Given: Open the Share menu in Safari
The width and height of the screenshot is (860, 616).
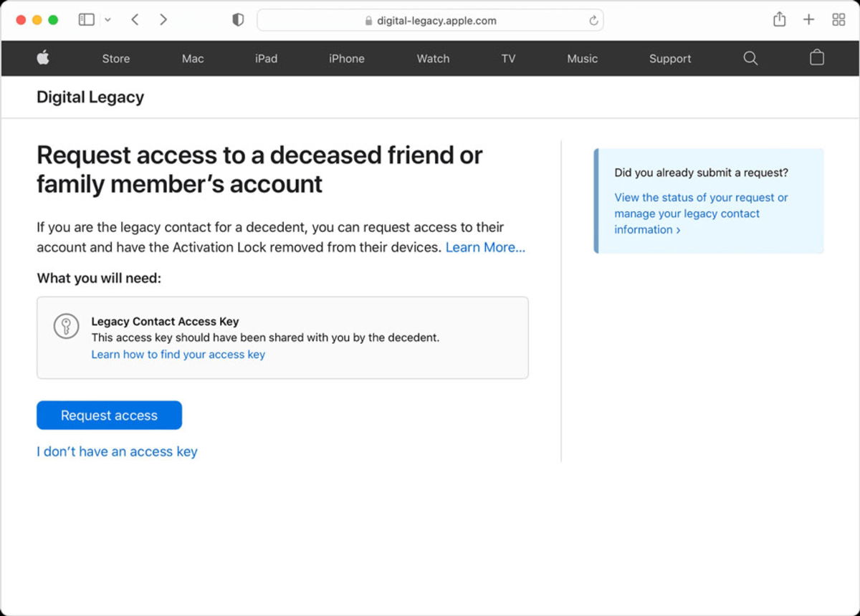Looking at the screenshot, I should click(779, 19).
